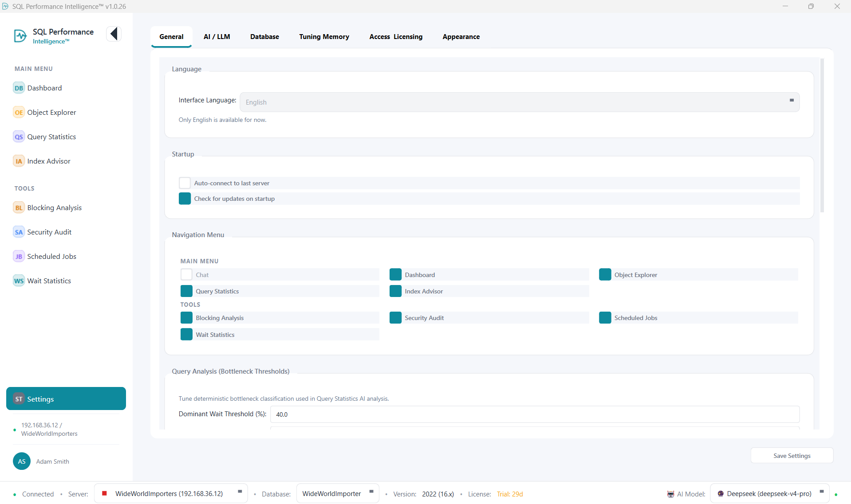Click the WS Wait Statistics sidebar icon

19,281
